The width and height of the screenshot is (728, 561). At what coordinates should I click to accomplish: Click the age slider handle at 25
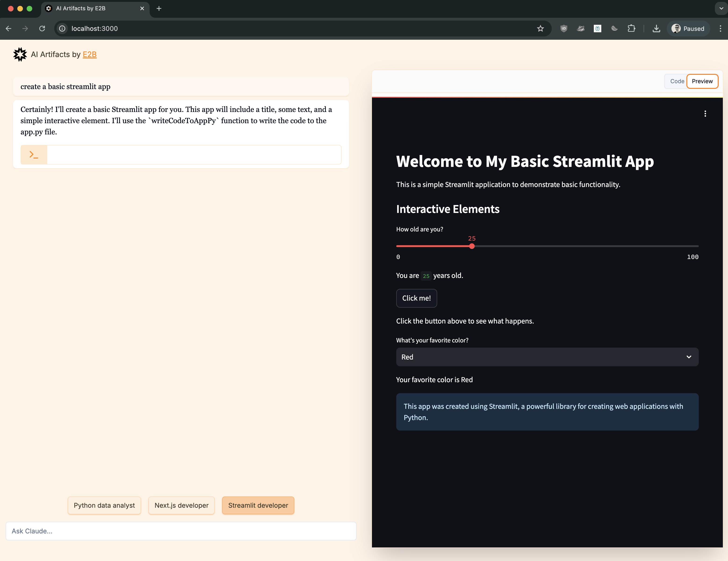[472, 246]
